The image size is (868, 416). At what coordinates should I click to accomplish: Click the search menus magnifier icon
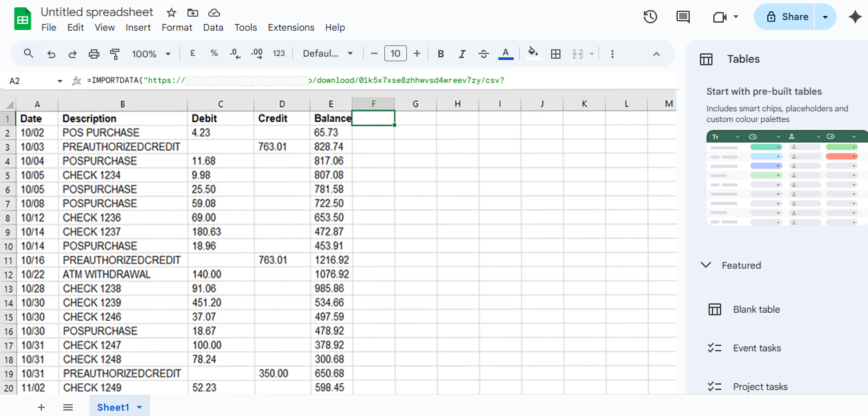[29, 53]
